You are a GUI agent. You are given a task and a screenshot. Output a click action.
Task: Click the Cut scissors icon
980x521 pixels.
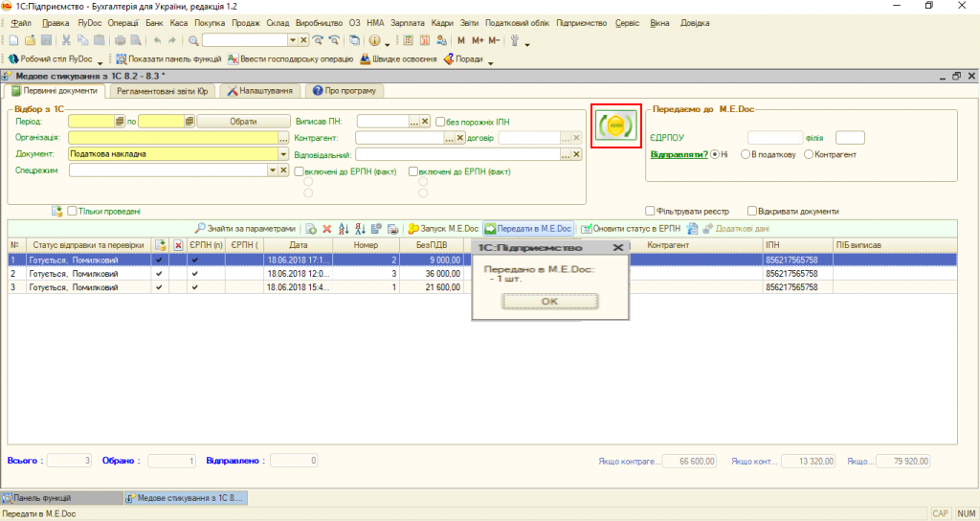(66, 40)
